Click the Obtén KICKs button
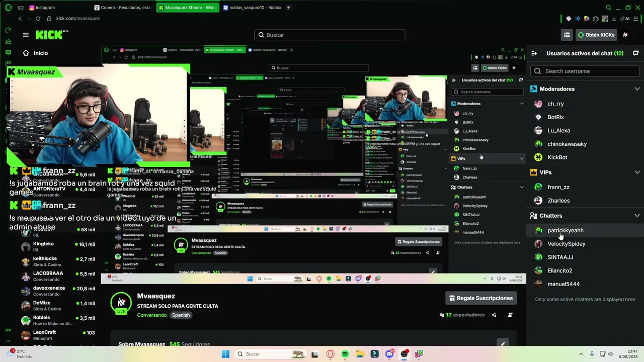 [597, 35]
